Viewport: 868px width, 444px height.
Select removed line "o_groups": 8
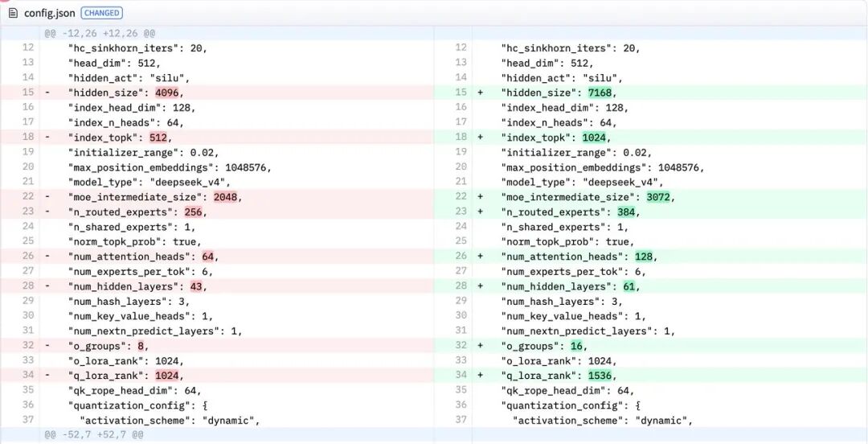pyautogui.click(x=217, y=346)
